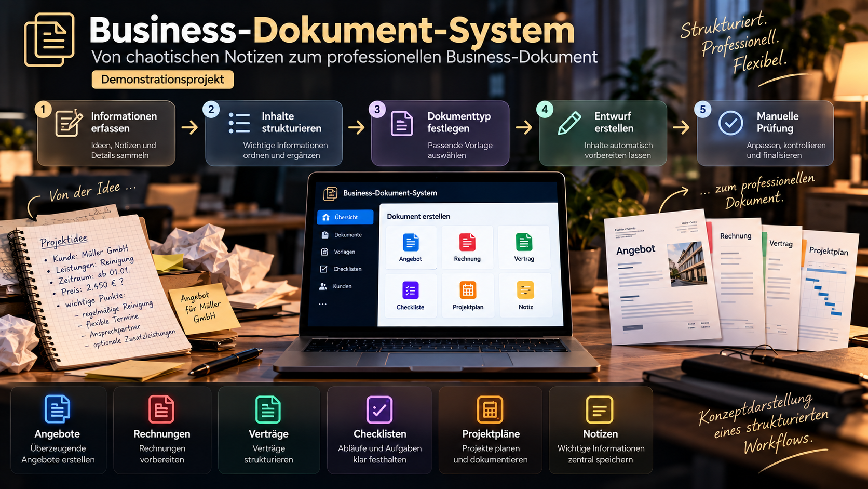The height and width of the screenshot is (489, 868).
Task: Click the purple Checklisten checkbox icon
Action: click(379, 409)
